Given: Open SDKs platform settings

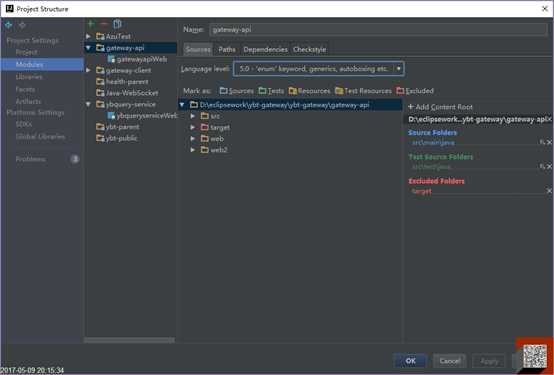Looking at the screenshot, I should coord(24,124).
